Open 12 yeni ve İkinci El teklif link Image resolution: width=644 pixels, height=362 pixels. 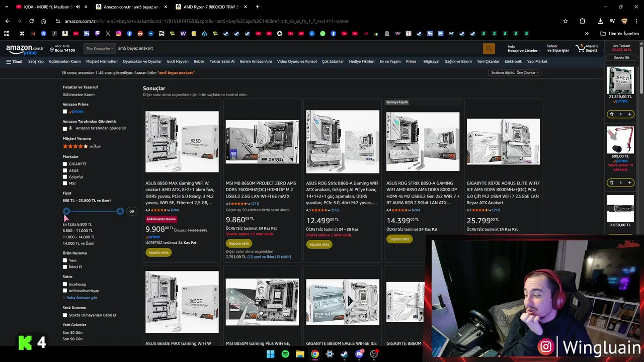pyautogui.click(x=269, y=257)
